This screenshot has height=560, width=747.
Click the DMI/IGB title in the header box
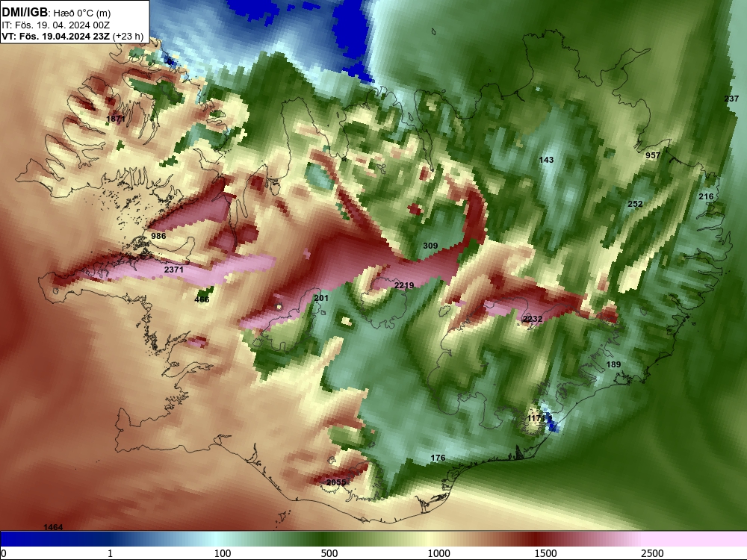pos(25,12)
